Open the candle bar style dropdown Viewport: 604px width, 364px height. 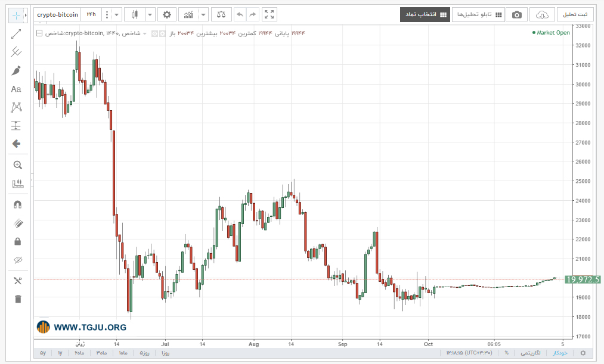[150, 15]
